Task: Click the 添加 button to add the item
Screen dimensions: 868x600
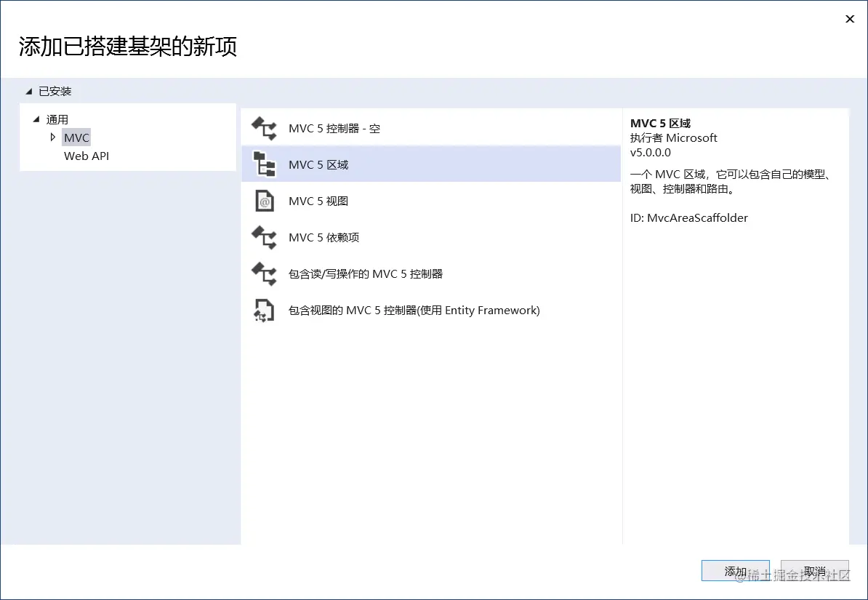Action: point(735,570)
